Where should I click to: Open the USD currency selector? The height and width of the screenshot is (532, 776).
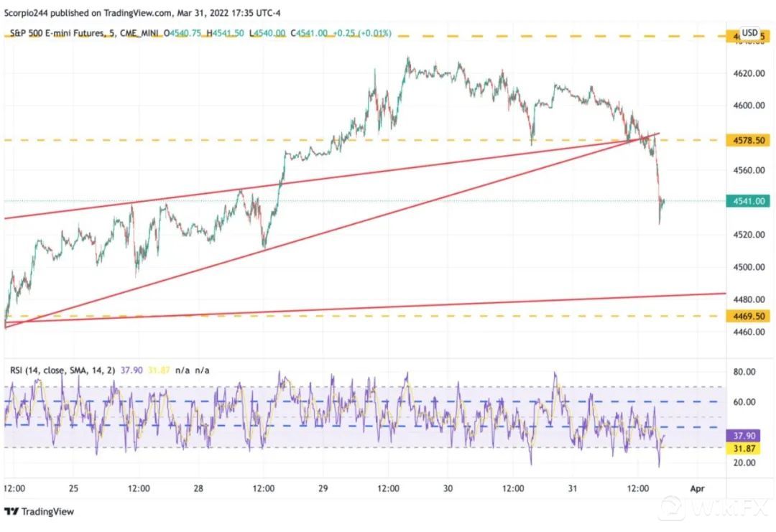click(750, 32)
